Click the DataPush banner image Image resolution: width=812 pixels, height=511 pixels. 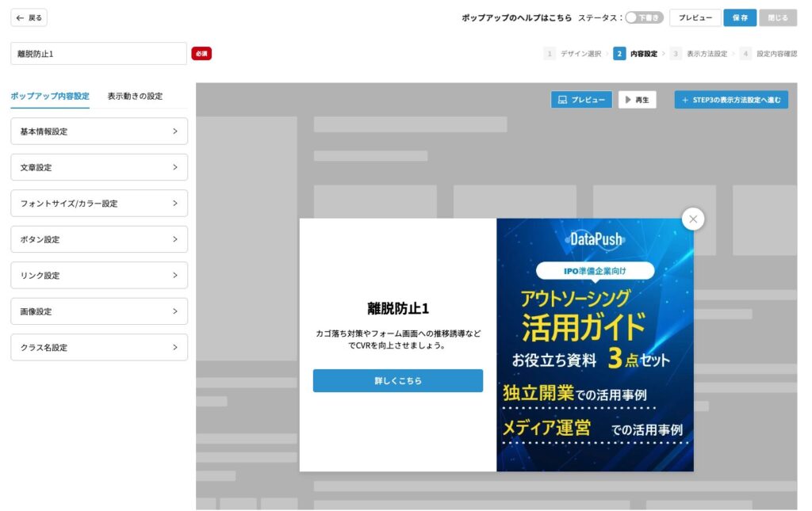click(595, 345)
